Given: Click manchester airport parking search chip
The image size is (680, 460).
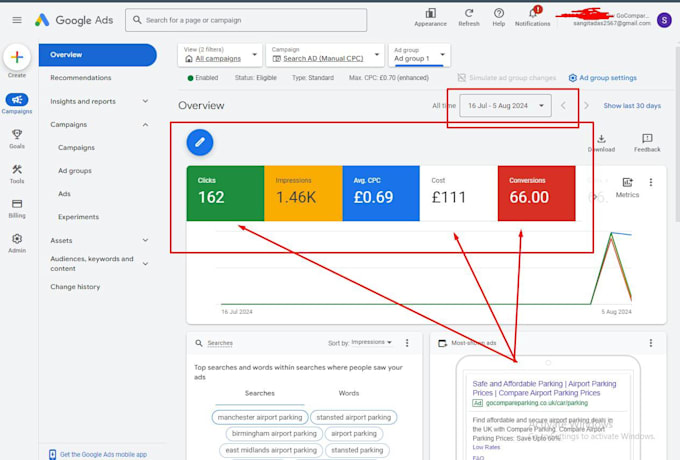Looking at the screenshot, I should coord(260,417).
